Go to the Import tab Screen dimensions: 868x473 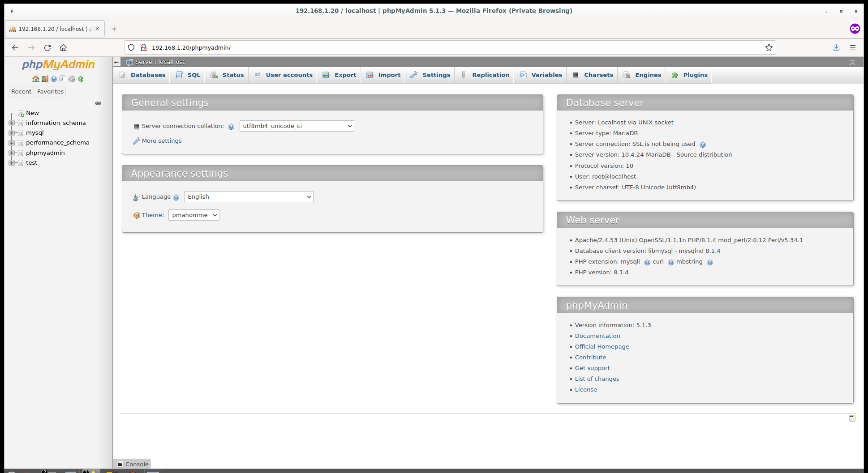pos(383,75)
